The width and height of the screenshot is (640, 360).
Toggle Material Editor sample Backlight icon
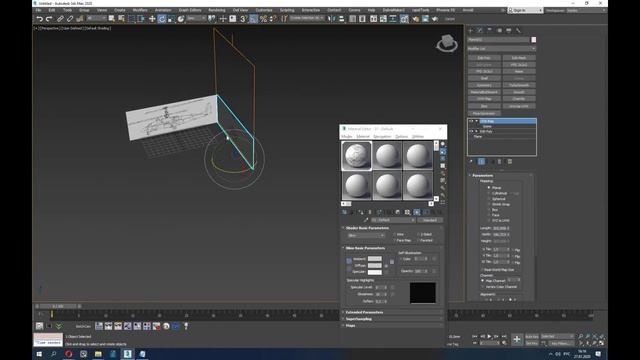pyautogui.click(x=443, y=151)
